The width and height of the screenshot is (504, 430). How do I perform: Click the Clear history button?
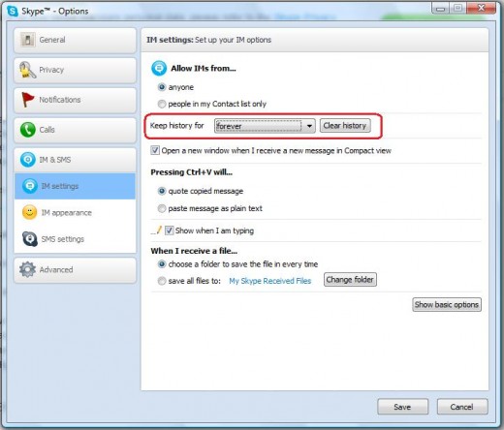345,126
